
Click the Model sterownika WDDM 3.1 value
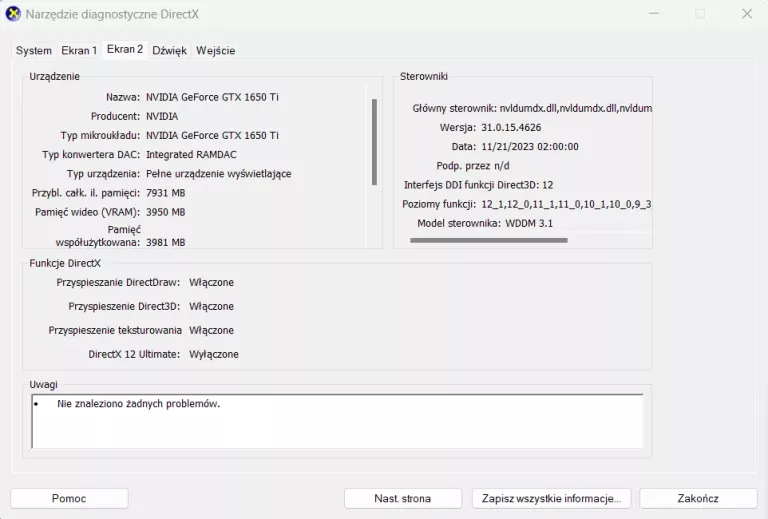(529, 223)
